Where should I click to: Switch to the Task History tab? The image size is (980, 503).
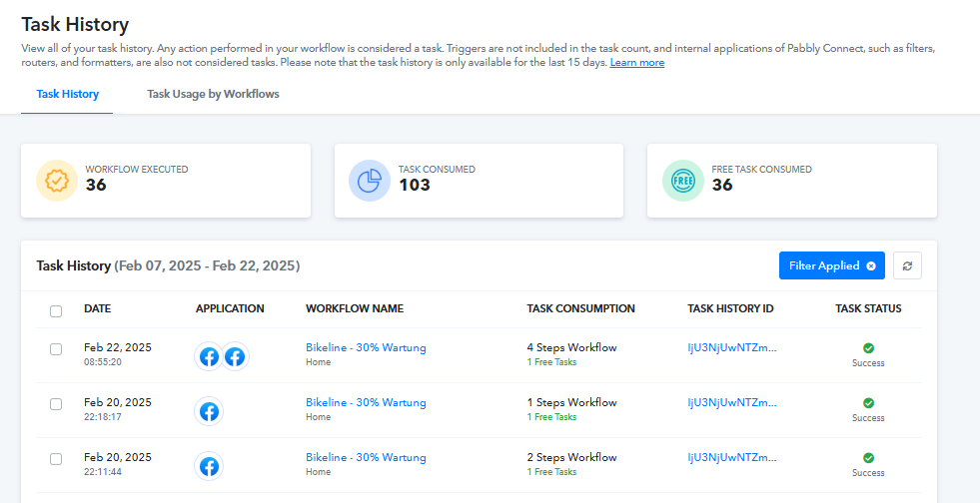pyautogui.click(x=68, y=94)
